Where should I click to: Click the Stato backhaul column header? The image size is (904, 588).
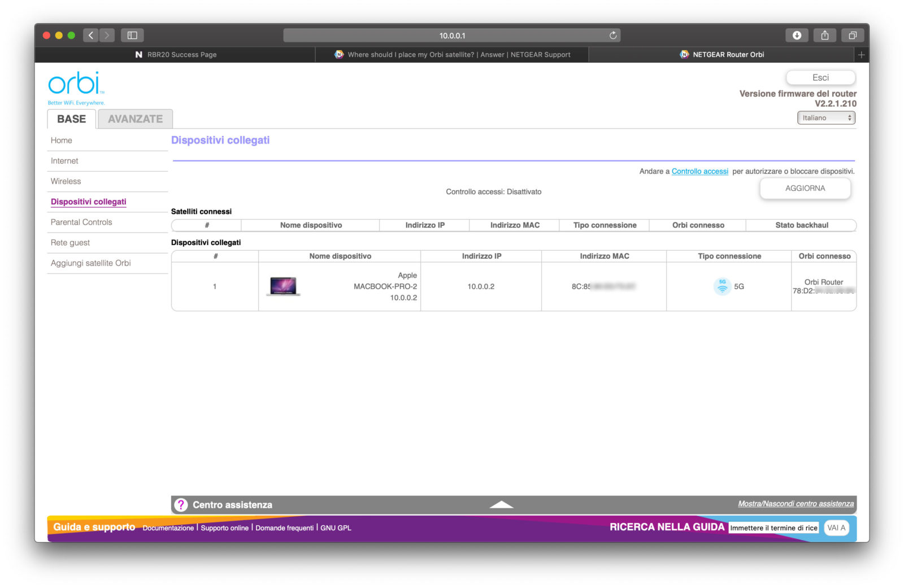pos(802,225)
